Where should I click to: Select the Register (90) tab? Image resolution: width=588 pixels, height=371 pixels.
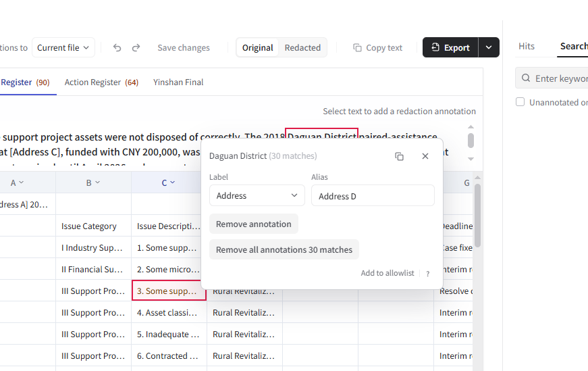(25, 82)
